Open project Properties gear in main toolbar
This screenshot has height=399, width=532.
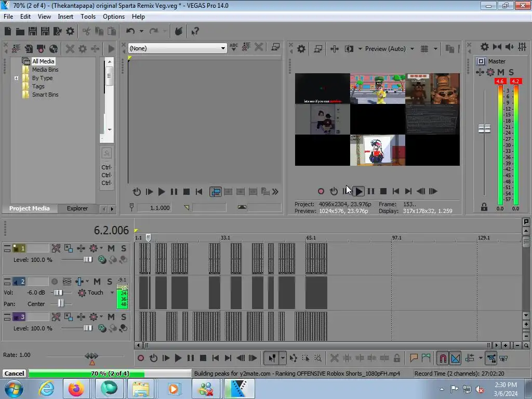[70, 31]
